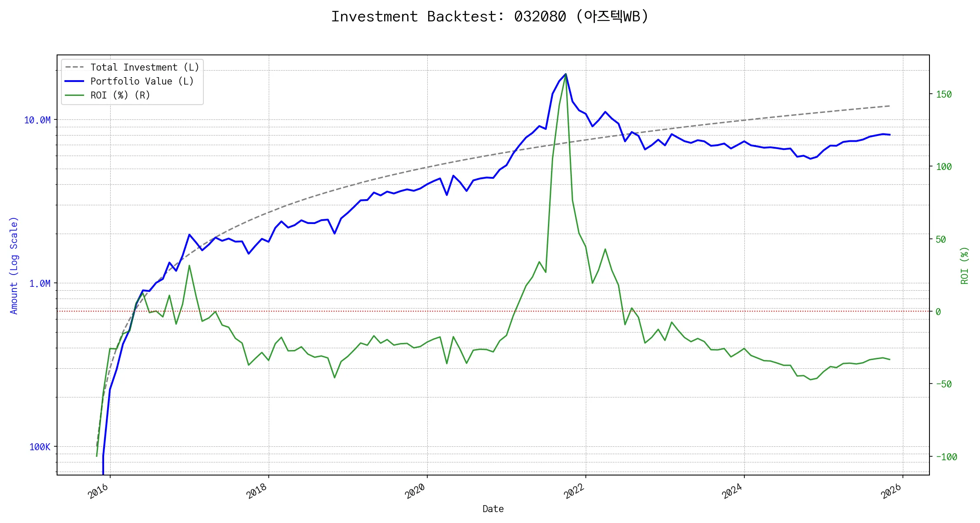Viewport: 980px width, 523px height.
Task: Click the blue legend line sample
Action: [74, 82]
